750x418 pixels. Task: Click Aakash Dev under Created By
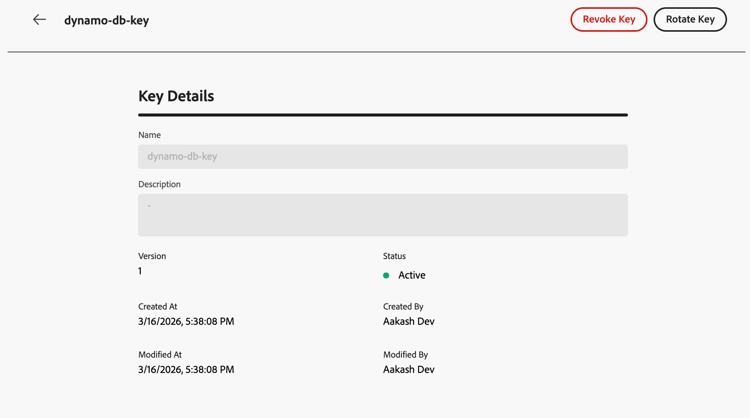[408, 322]
